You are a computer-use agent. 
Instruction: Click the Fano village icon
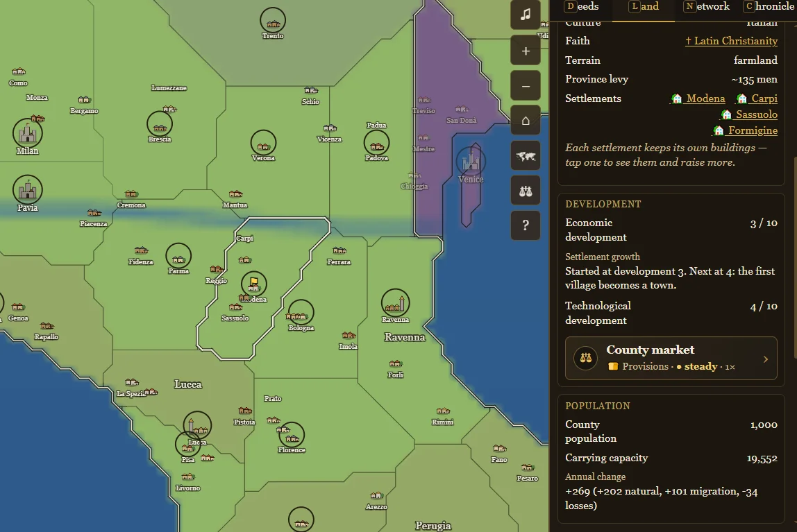500,448
